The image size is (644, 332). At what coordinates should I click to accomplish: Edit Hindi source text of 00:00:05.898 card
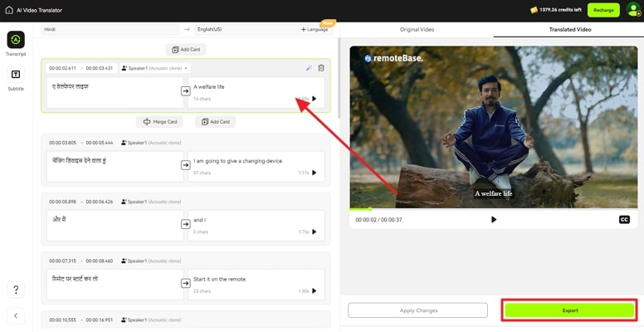[115, 226]
